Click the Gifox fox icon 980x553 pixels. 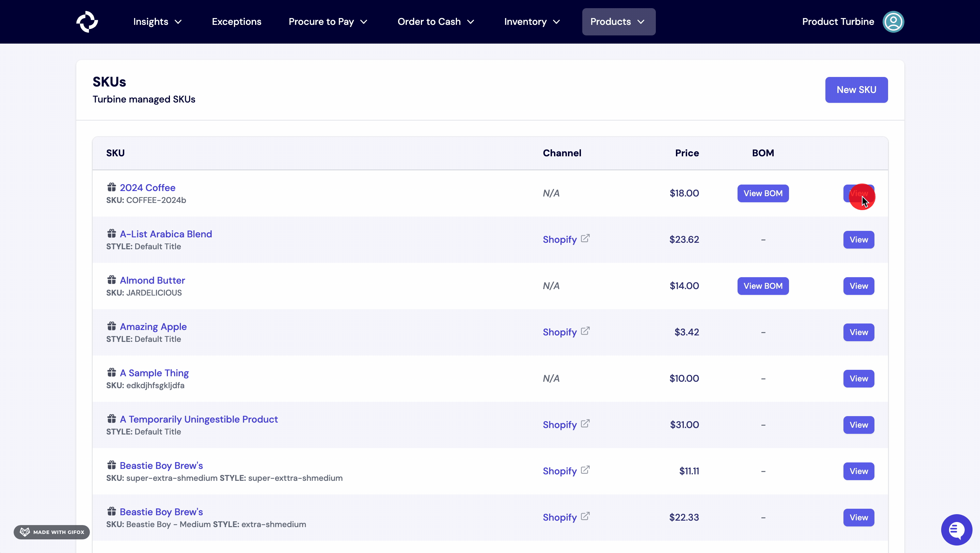25,532
